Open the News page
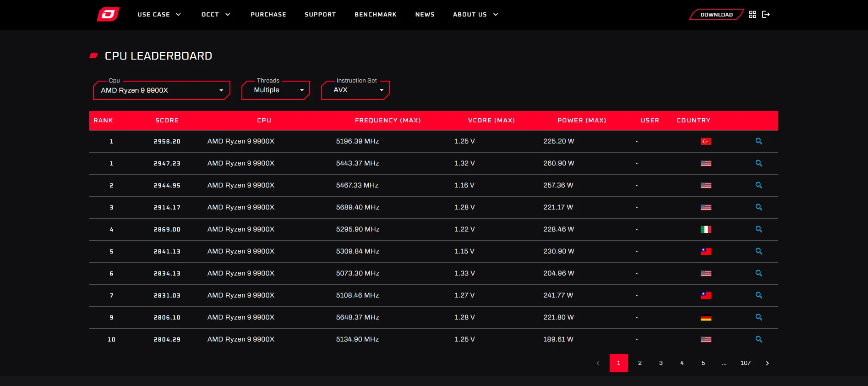 425,15
